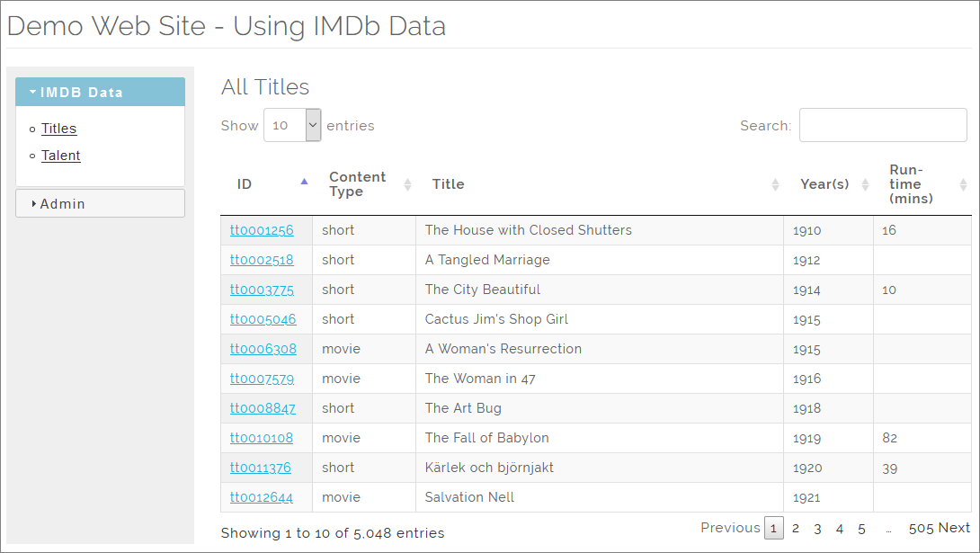Image resolution: width=980 pixels, height=553 pixels.
Task: Collapse the IMDB Data sidebar section
Action: [x=100, y=92]
